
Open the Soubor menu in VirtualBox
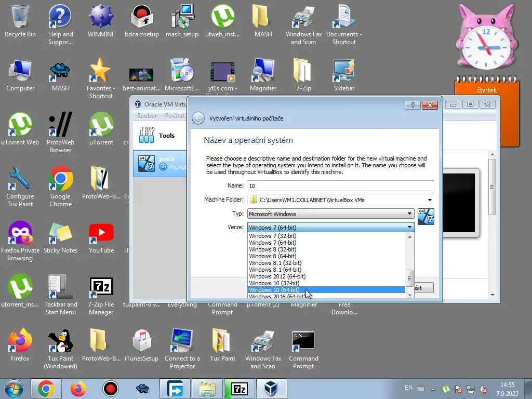coord(147,116)
